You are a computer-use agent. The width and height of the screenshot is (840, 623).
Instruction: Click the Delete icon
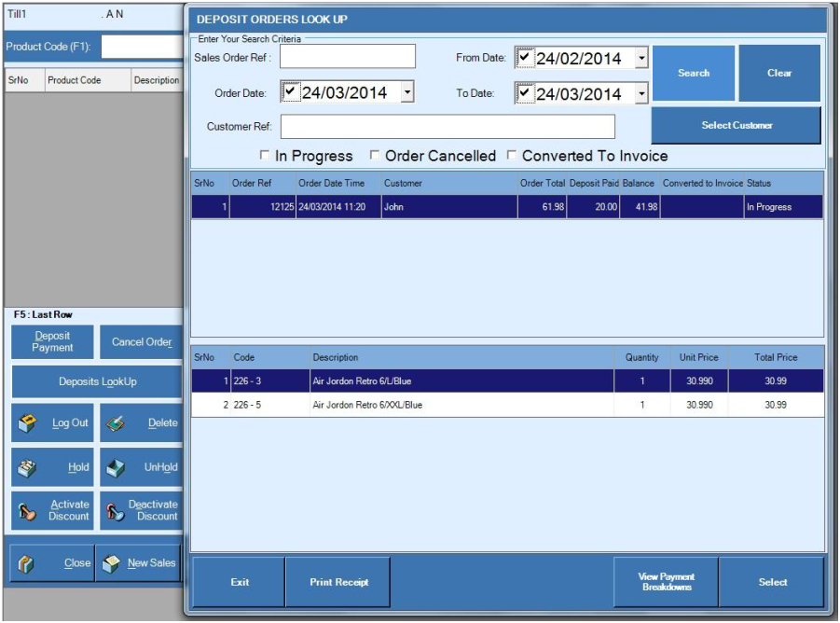click(x=115, y=423)
